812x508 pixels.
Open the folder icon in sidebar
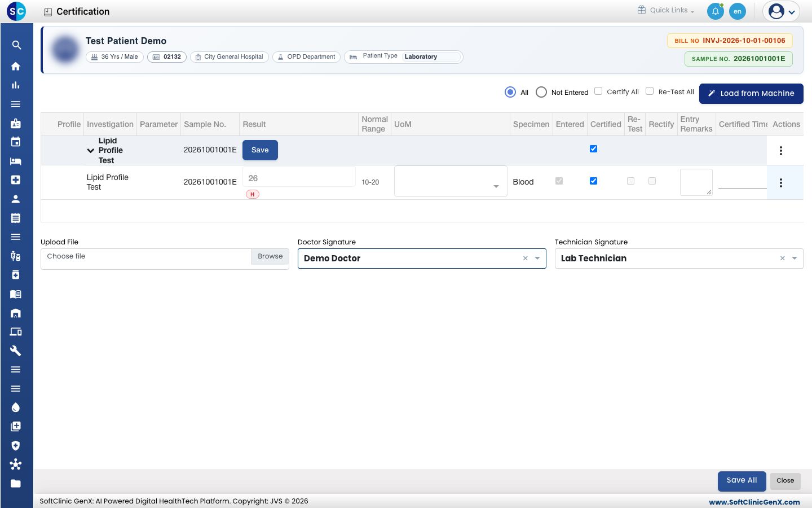[x=16, y=483]
